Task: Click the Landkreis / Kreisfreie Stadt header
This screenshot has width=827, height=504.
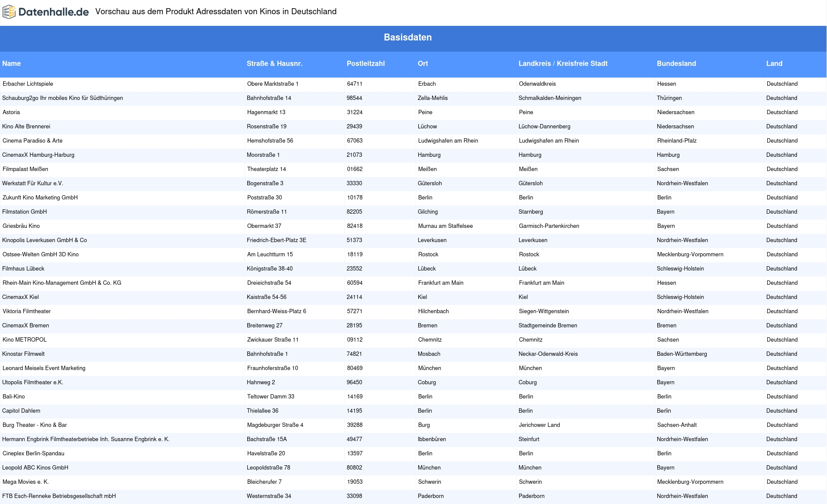Action: [x=563, y=63]
